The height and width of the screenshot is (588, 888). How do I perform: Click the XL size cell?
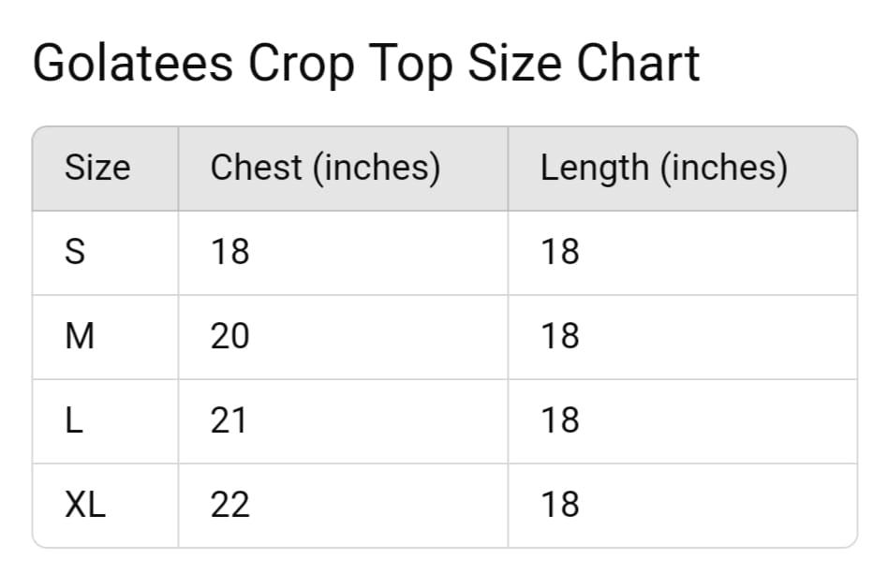click(85, 506)
